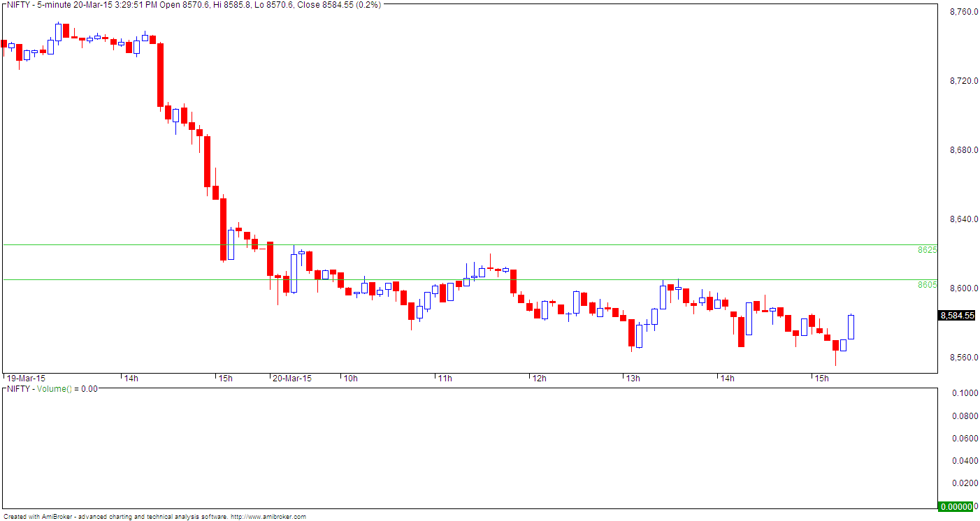Select the last hollow candle closing at 8584.55
This screenshot has width=980, height=521.
[x=851, y=327]
